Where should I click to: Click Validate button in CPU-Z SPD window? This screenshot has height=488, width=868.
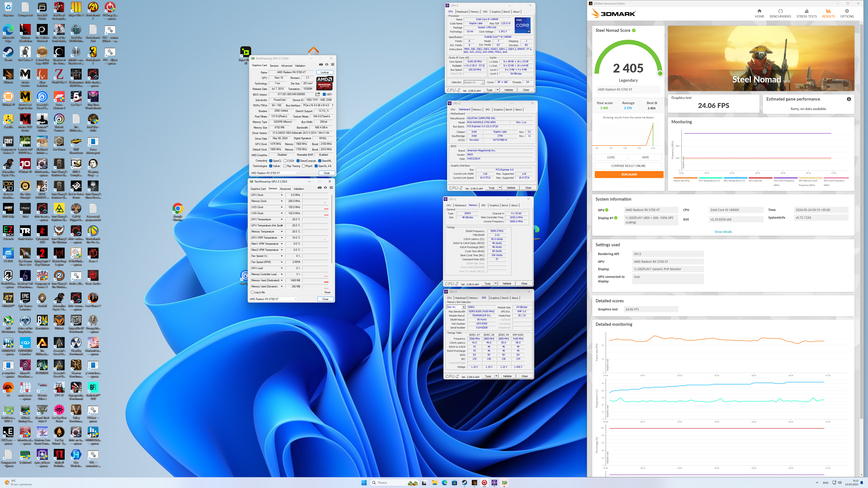(507, 376)
